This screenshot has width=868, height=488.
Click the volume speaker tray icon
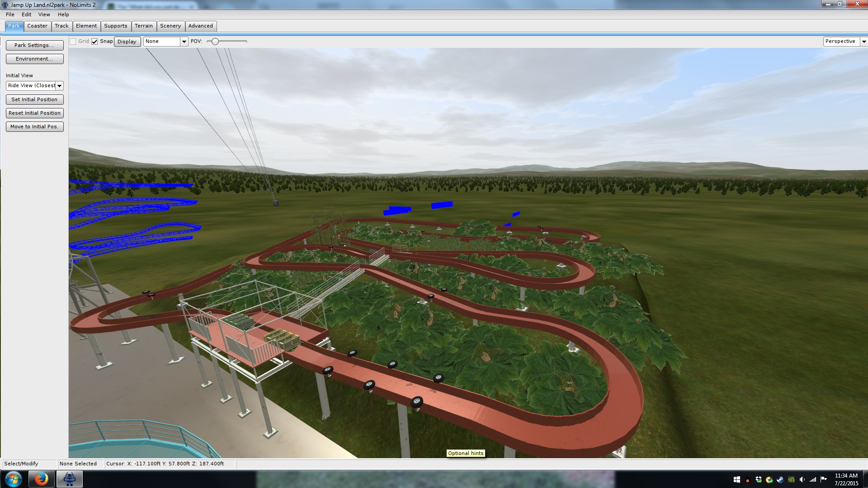[802, 479]
